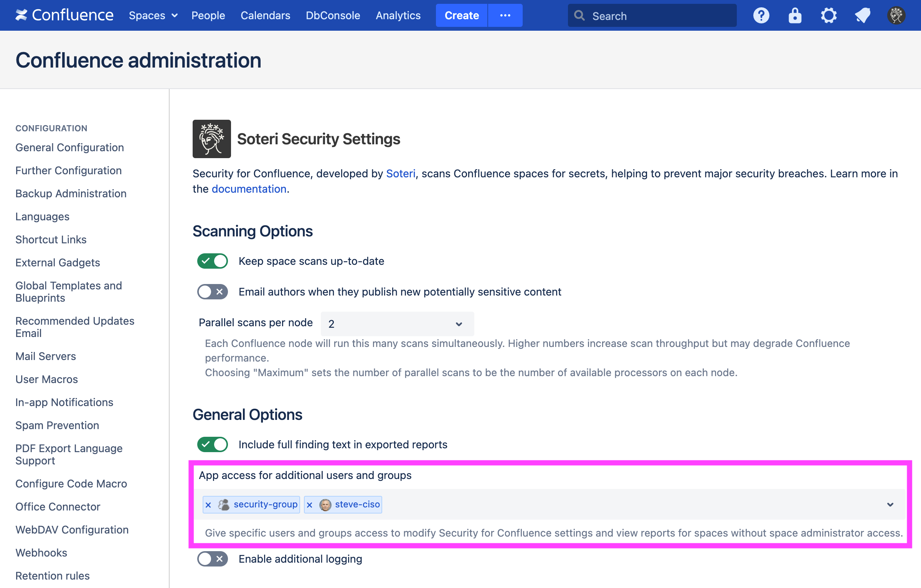Click the Confluence logo in the navigation bar
This screenshot has width=921, height=588.
point(64,15)
